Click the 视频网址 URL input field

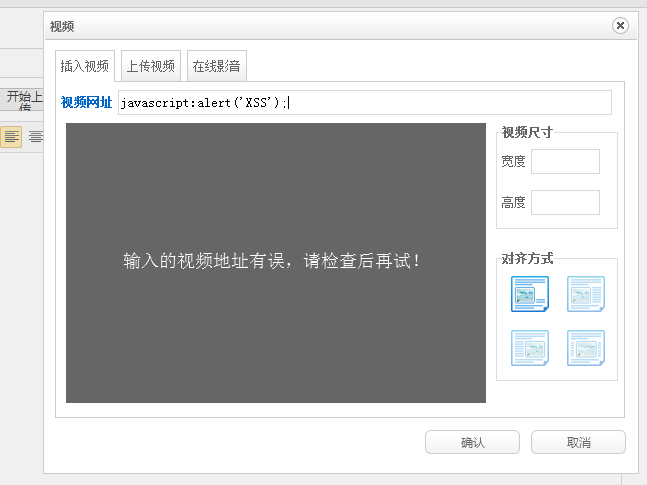pyautogui.click(x=365, y=102)
